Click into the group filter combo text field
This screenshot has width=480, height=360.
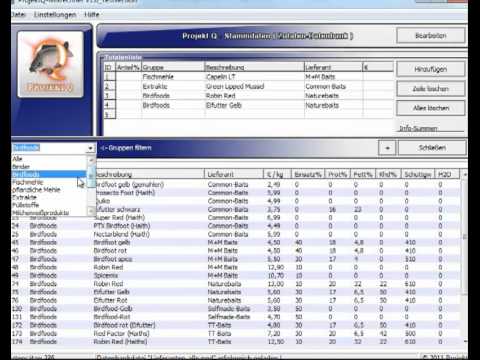click(49, 148)
